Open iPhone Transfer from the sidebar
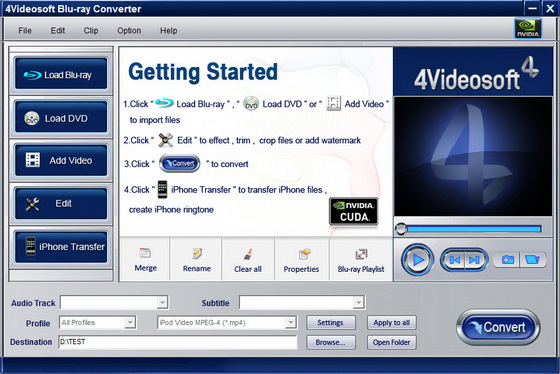The width and height of the screenshot is (560, 374). pyautogui.click(x=61, y=246)
